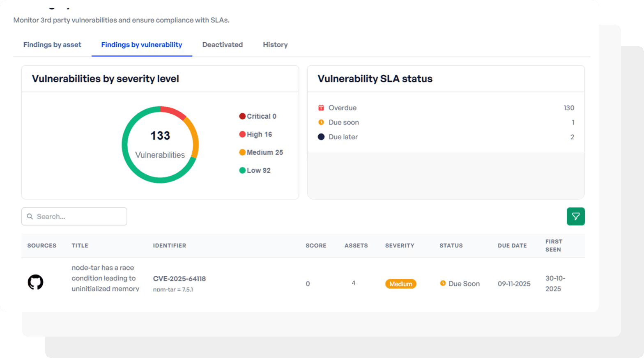This screenshot has height=358, width=644.
Task: Open the node-tar race condition title
Action: pyautogui.click(x=106, y=278)
